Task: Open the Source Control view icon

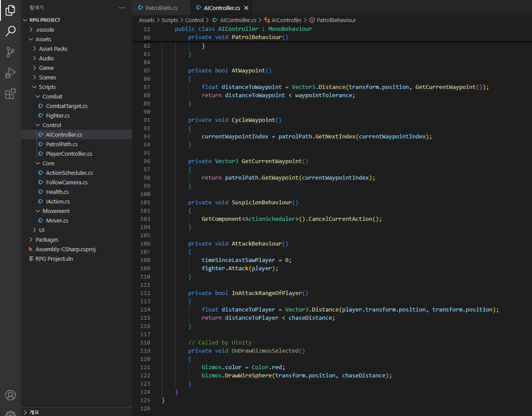Action: pyautogui.click(x=10, y=52)
